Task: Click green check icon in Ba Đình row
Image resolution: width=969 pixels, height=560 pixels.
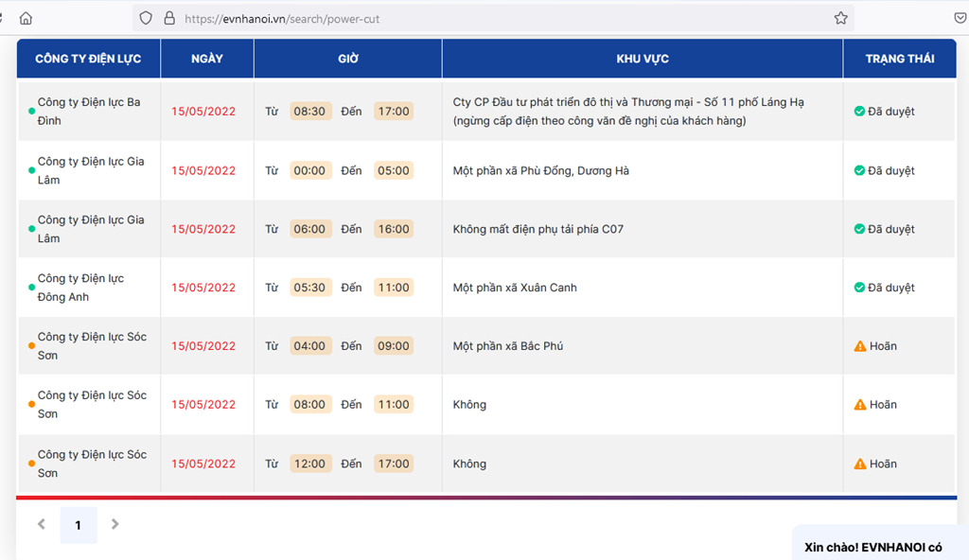Action: [x=859, y=112]
